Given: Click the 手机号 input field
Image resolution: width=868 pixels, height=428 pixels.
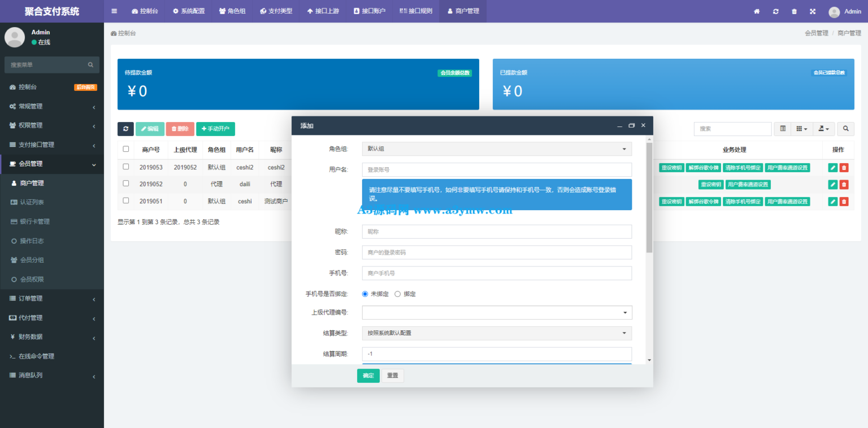Looking at the screenshot, I should coord(497,273).
